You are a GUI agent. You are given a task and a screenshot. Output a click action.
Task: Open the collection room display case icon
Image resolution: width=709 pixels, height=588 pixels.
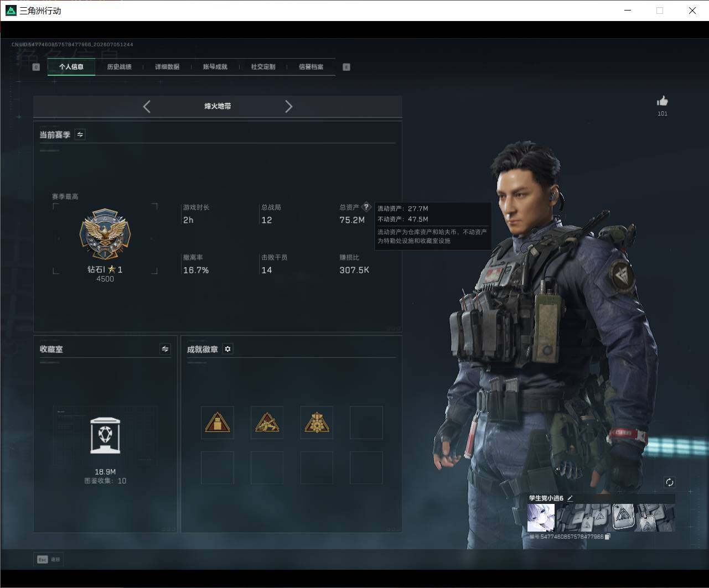(x=105, y=436)
